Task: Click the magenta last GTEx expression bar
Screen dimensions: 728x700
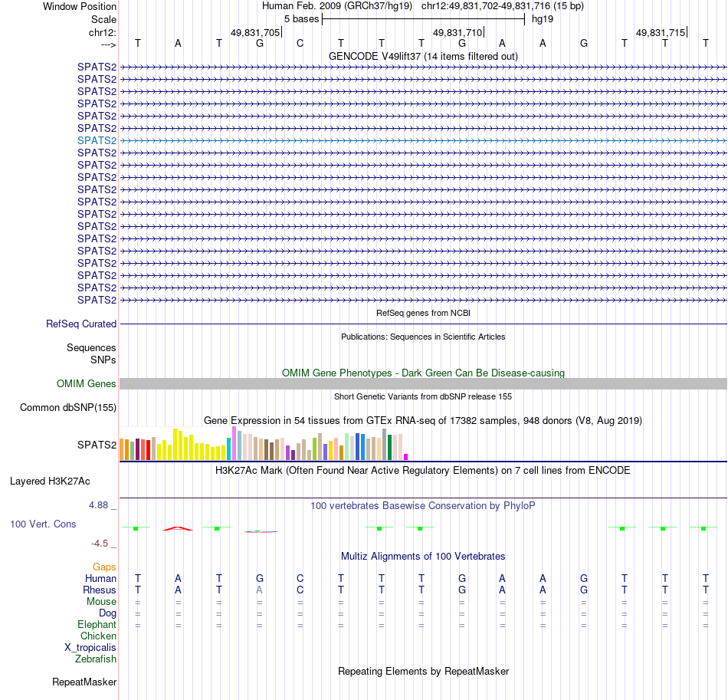Action: point(406,457)
